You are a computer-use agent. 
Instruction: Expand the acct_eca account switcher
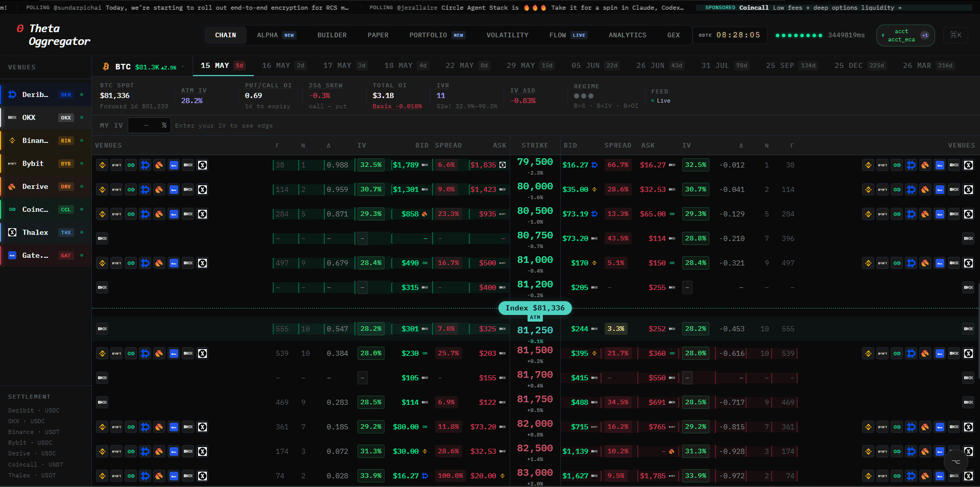pos(905,35)
